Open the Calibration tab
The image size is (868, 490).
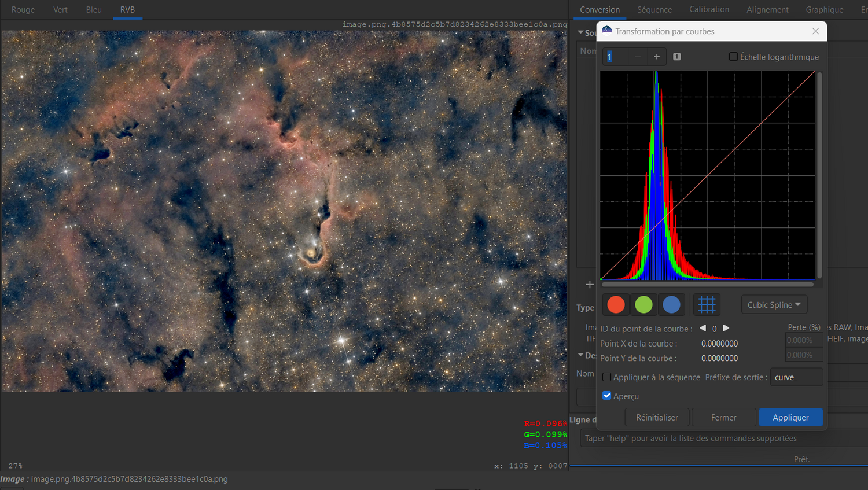point(709,10)
